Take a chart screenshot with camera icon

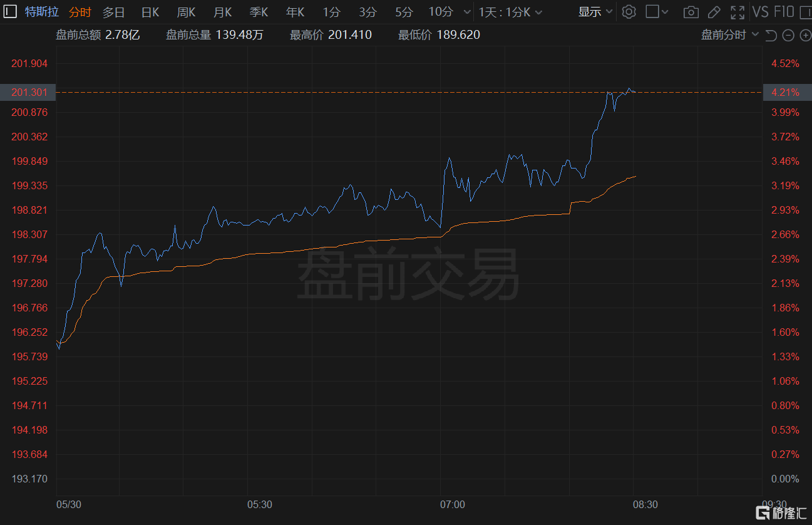[x=691, y=12]
